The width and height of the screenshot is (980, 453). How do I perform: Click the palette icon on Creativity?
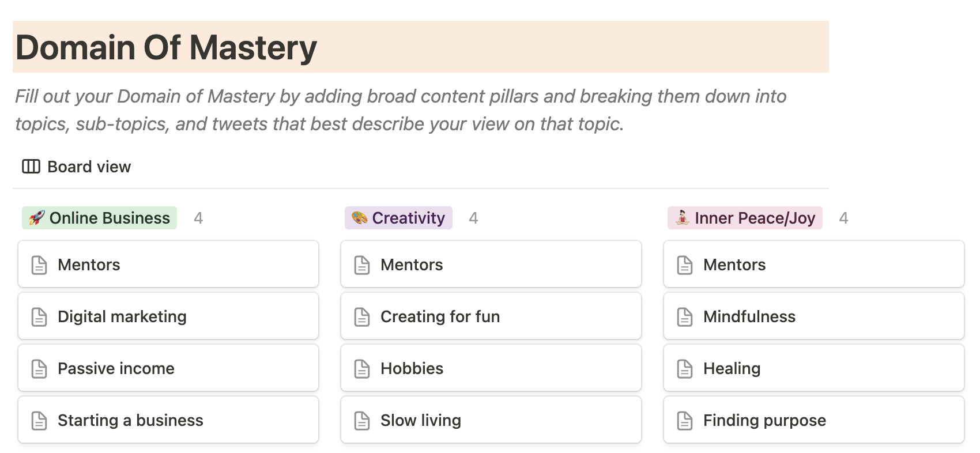pos(360,218)
